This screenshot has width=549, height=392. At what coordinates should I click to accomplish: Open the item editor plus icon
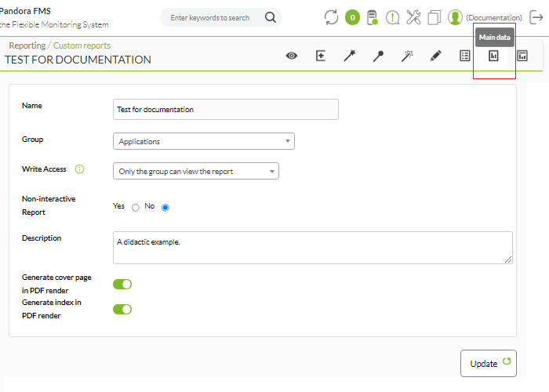pos(320,56)
